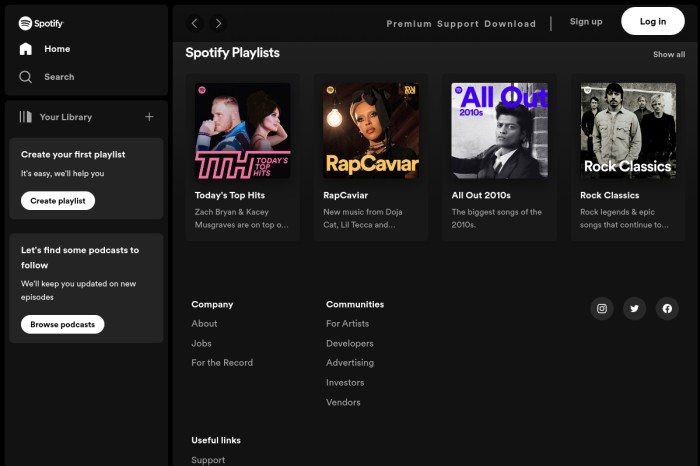Click 'Create your first playlist' heading

(73, 154)
